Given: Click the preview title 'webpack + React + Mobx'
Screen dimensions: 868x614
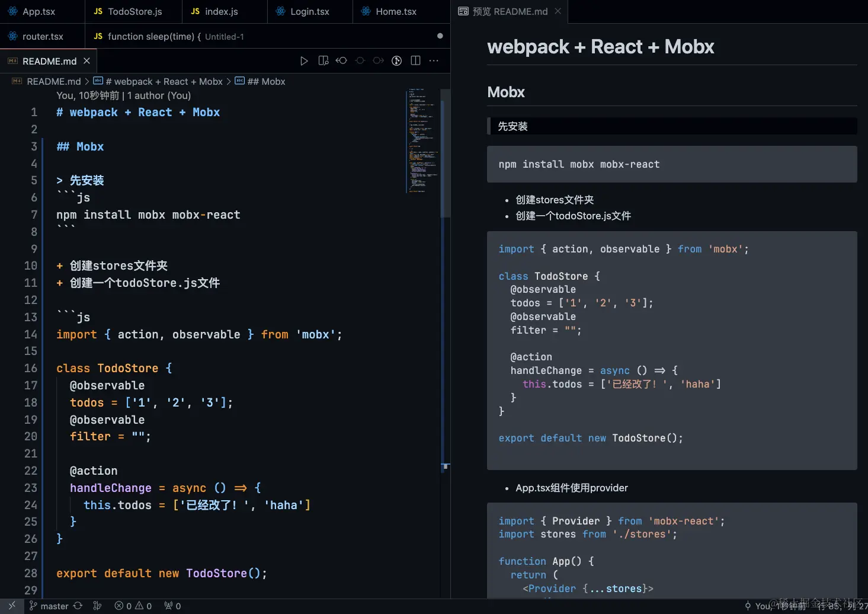Looking at the screenshot, I should click(600, 47).
